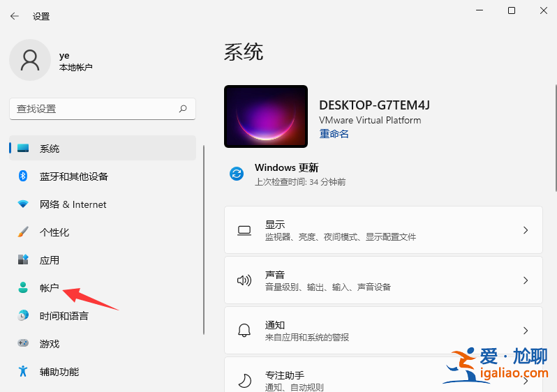557x392 pixels.
Task: Open the 专注助手 settings card
Action: (383, 375)
